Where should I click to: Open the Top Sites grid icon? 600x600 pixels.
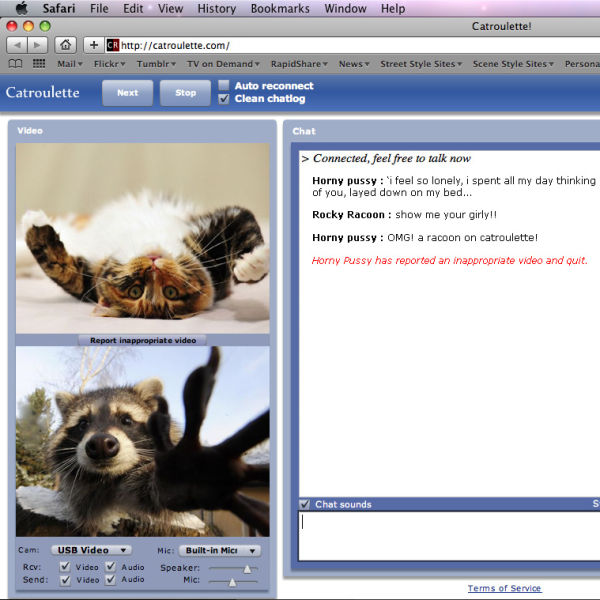[39, 64]
